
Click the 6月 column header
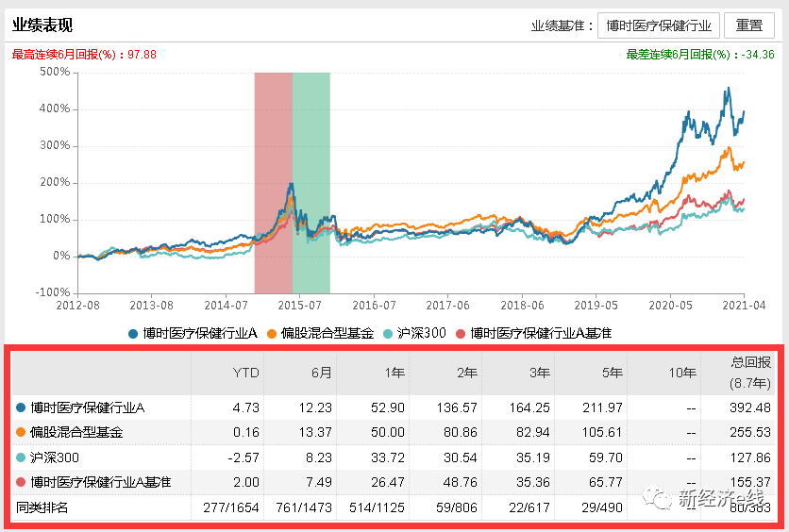tap(322, 373)
